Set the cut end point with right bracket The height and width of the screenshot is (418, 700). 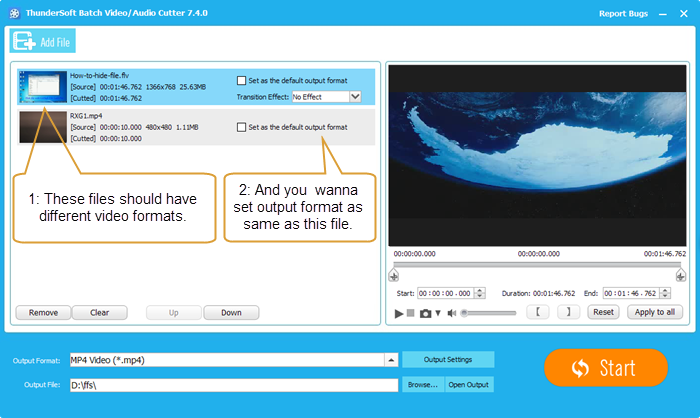pyautogui.click(x=567, y=312)
